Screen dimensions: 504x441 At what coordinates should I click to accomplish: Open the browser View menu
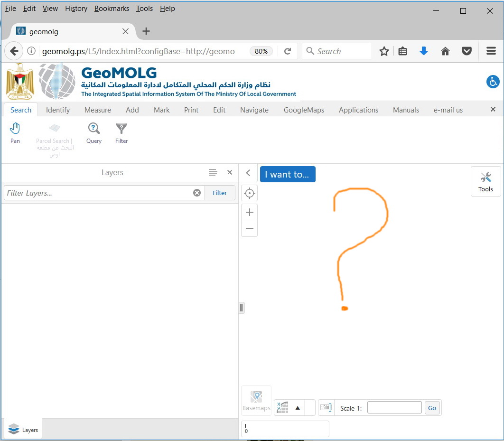50,9
